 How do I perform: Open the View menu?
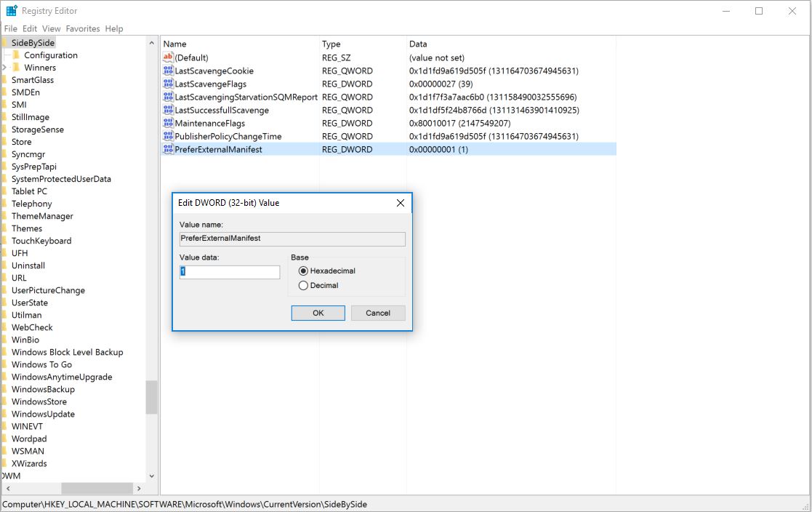tap(52, 28)
